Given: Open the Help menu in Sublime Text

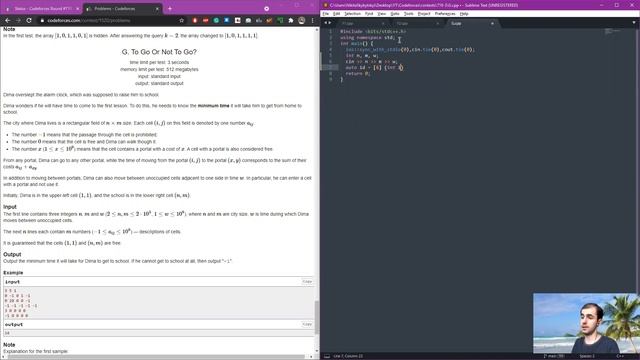Looking at the screenshot, I should [x=464, y=13].
